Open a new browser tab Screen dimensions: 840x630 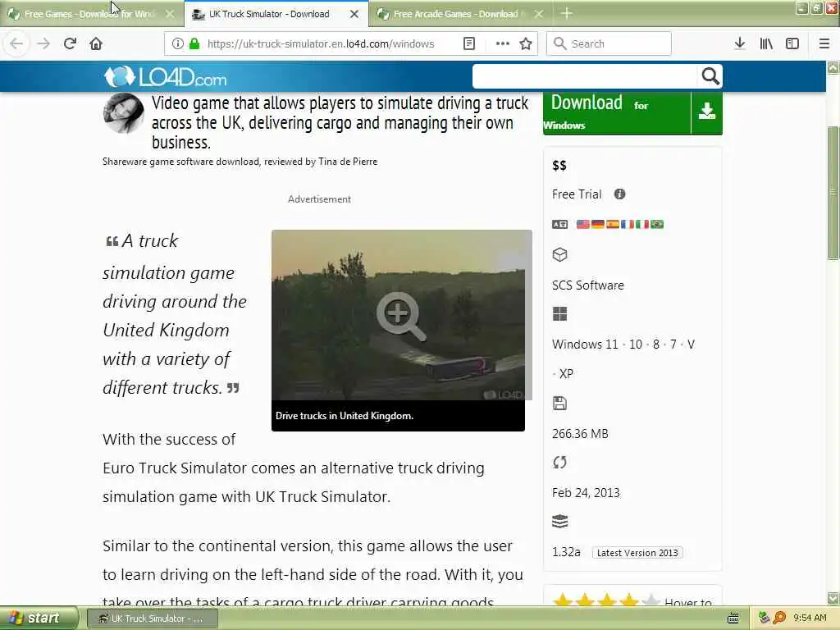coord(566,13)
